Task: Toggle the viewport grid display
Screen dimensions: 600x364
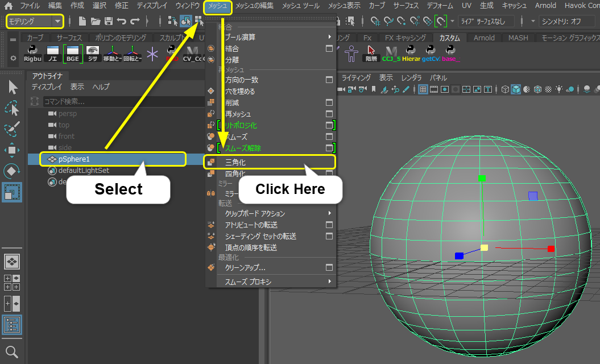Action: click(x=423, y=89)
